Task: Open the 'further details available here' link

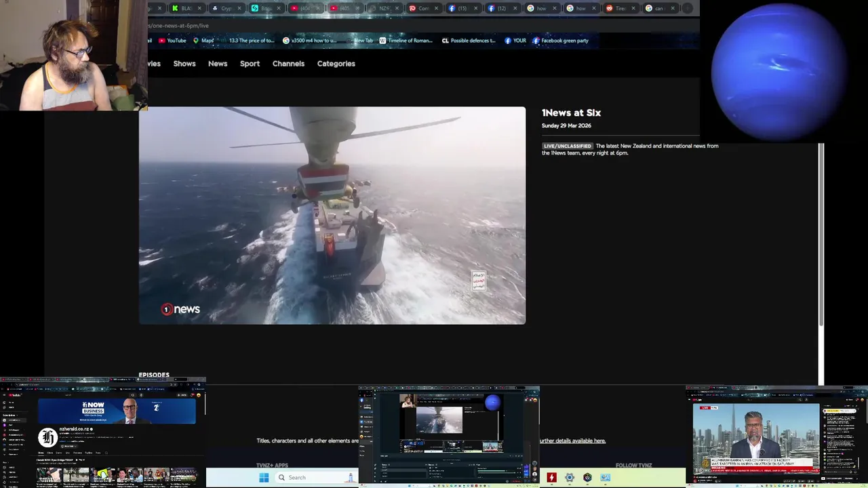Action: coord(572,441)
